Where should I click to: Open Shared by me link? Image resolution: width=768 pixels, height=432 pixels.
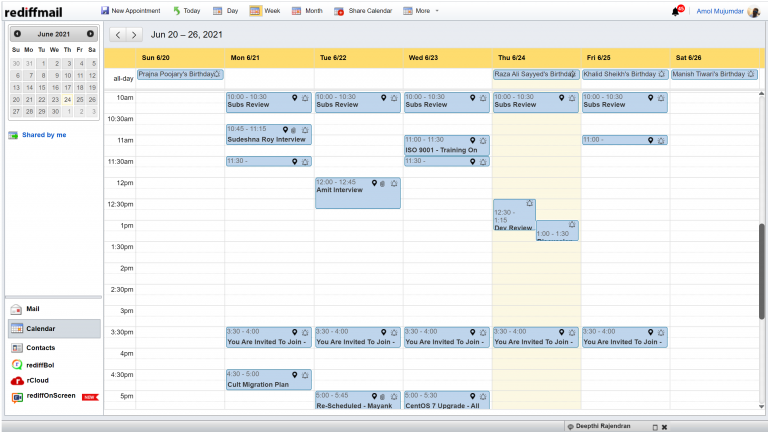pyautogui.click(x=44, y=135)
